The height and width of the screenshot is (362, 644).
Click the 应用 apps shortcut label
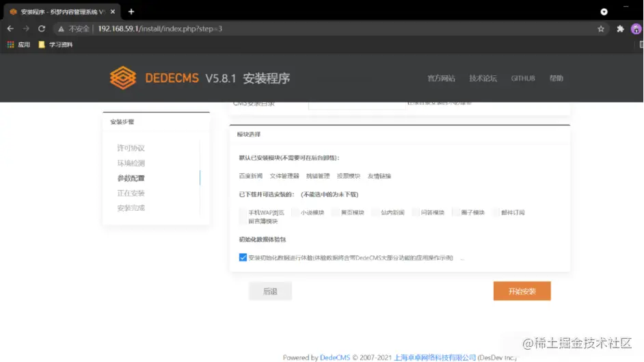click(24, 44)
